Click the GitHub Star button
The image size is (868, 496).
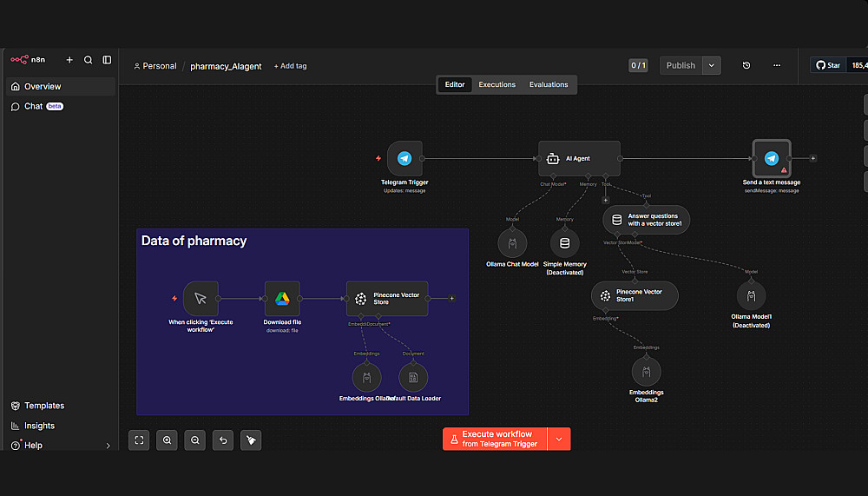[829, 65]
